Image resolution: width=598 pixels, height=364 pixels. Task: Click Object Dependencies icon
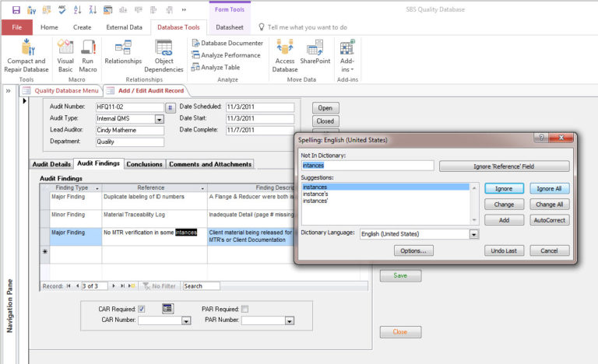164,48
